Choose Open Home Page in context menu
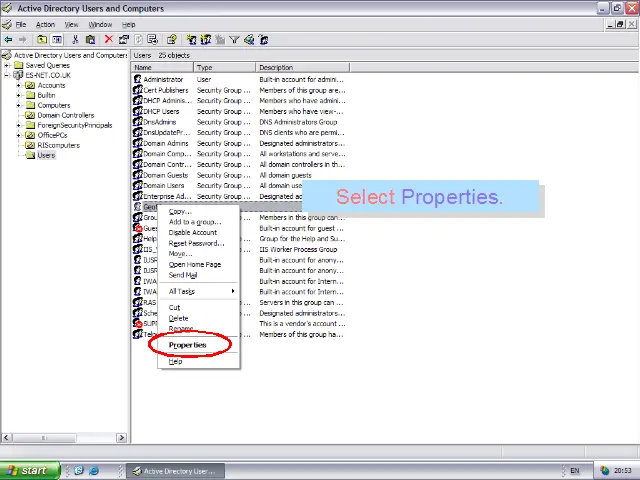The width and height of the screenshot is (640, 480). tap(198, 264)
